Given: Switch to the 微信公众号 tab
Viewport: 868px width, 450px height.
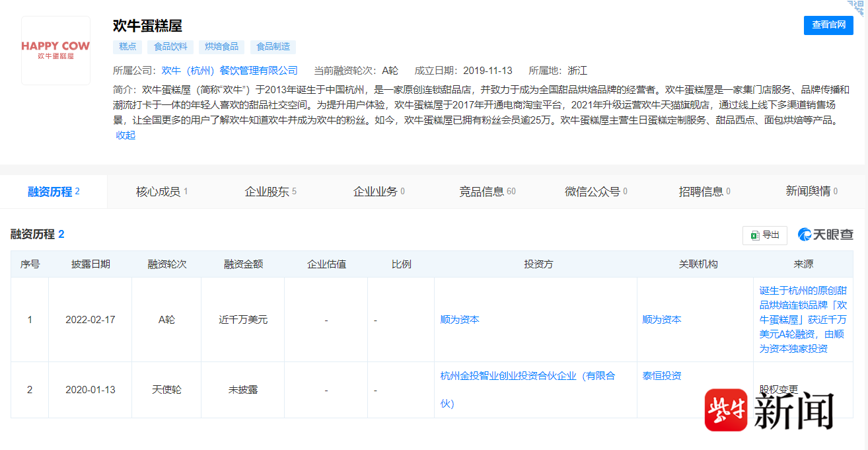Looking at the screenshot, I should [x=595, y=192].
